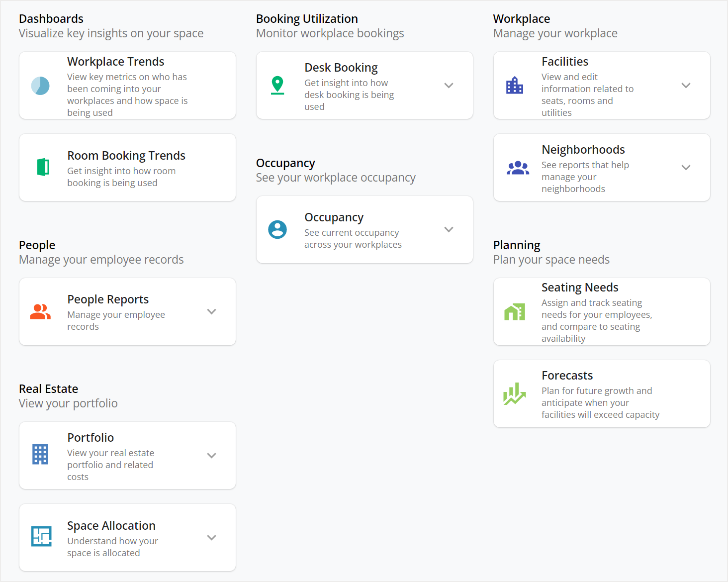This screenshot has height=582, width=728.
Task: Select the Forecasts growth chart icon
Action: [x=514, y=393]
